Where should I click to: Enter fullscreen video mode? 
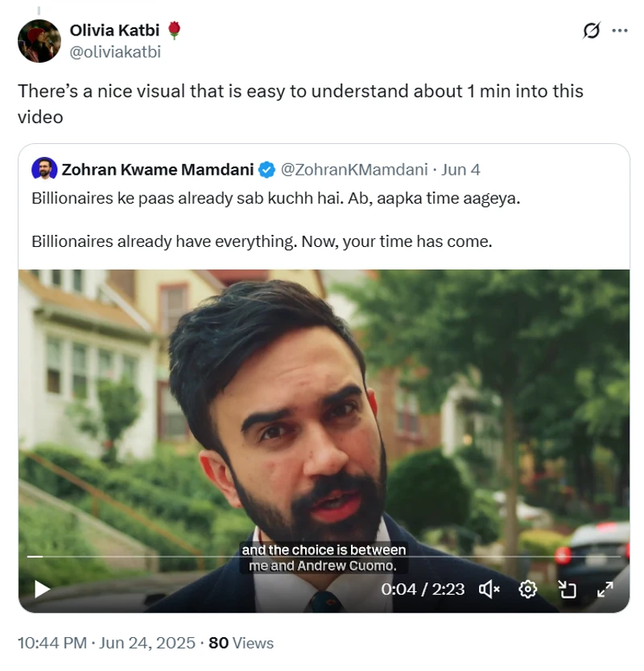[x=605, y=589]
